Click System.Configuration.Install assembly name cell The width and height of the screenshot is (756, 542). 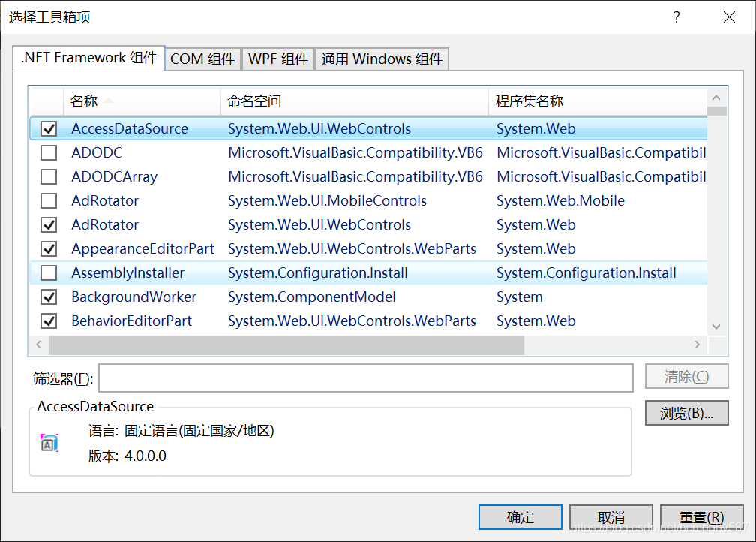tap(586, 273)
